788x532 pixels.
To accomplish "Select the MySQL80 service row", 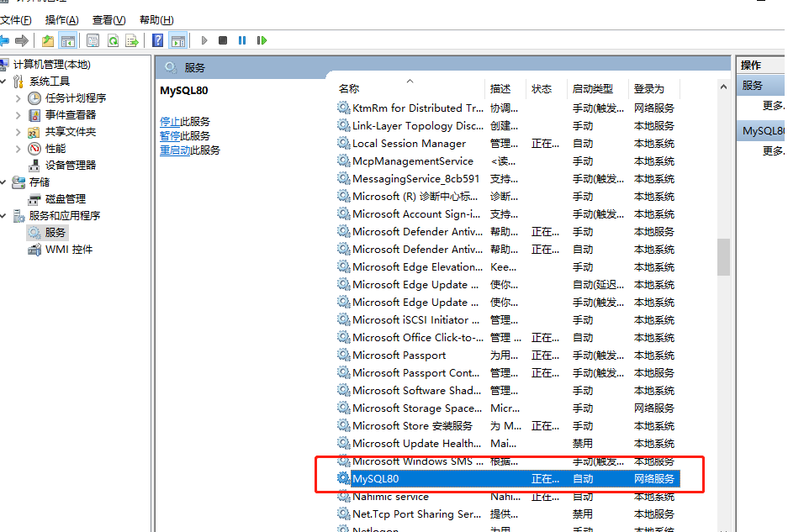I will [508, 479].
